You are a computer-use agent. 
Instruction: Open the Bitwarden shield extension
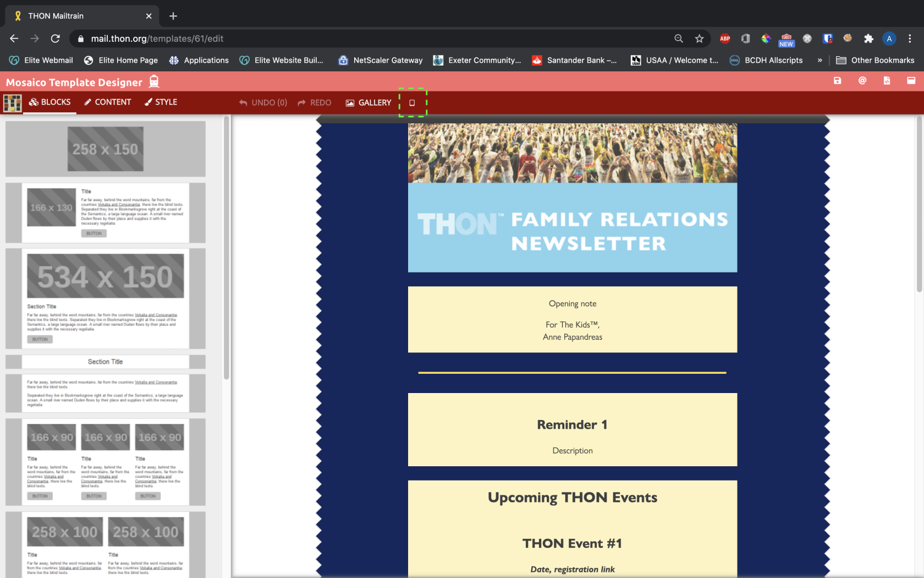[827, 39]
